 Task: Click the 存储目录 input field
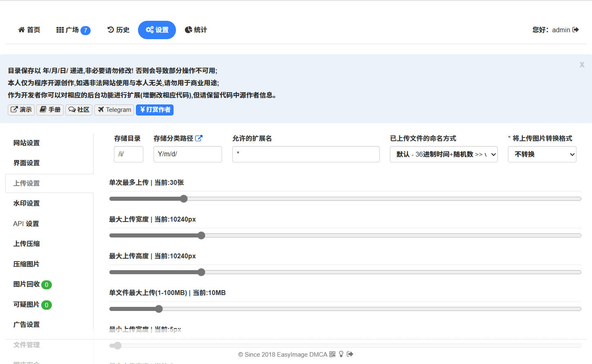128,154
